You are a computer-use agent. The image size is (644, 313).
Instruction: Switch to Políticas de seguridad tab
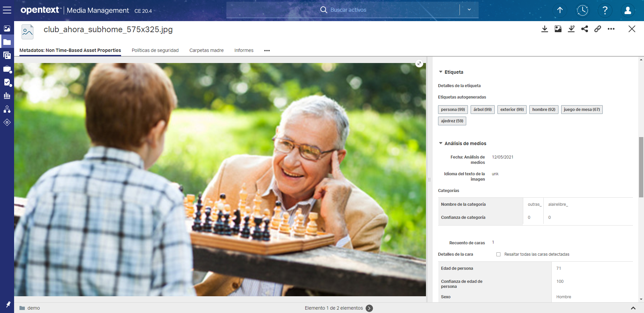click(155, 50)
